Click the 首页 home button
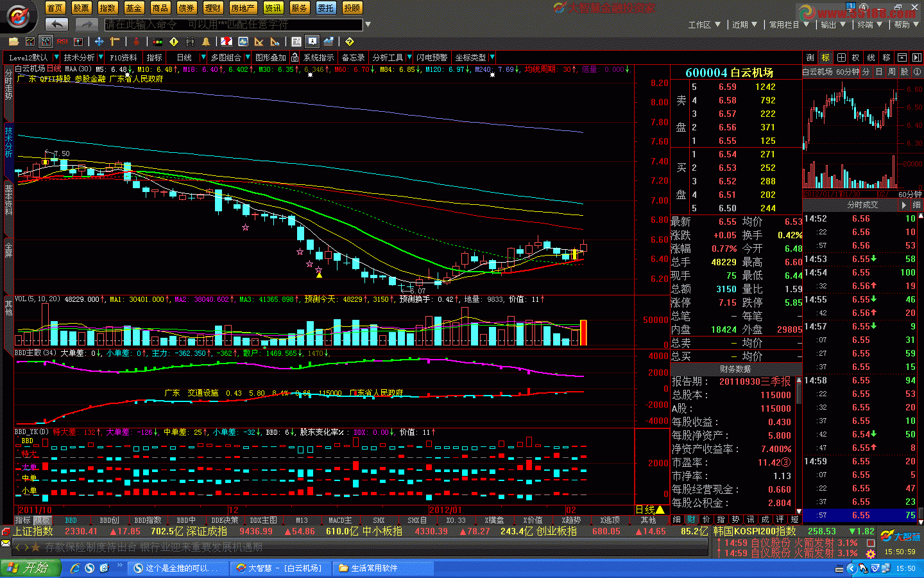 pos(55,8)
